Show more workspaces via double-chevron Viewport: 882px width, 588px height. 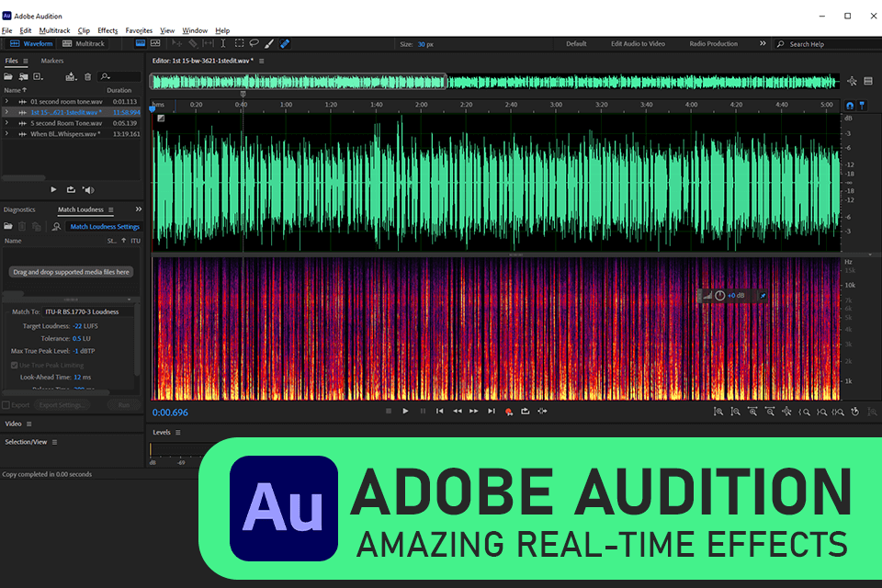(763, 43)
